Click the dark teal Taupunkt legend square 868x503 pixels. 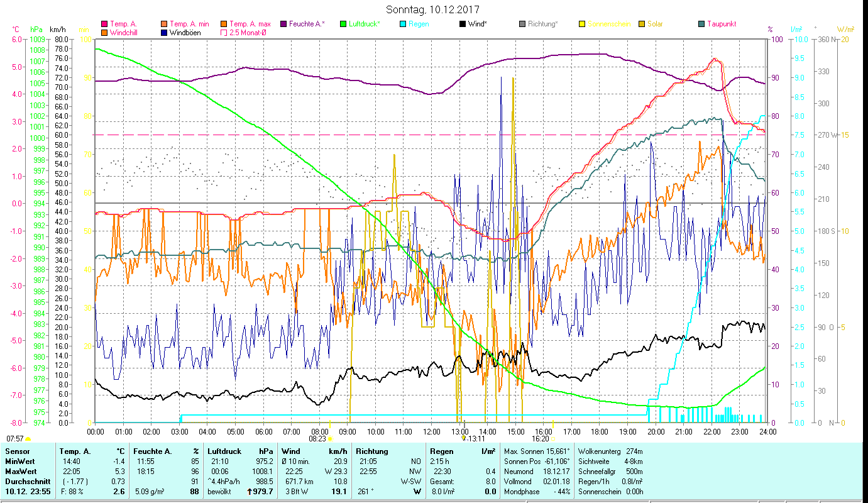tap(701, 24)
